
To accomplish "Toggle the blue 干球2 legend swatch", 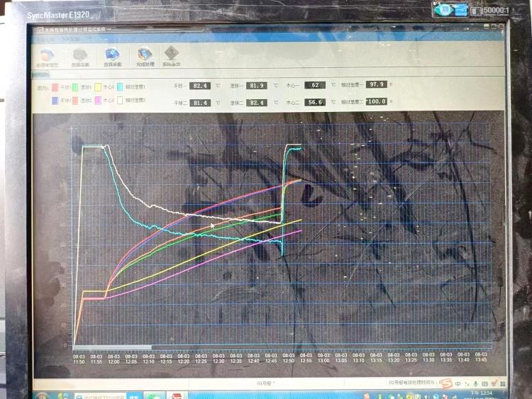I will pos(54,101).
